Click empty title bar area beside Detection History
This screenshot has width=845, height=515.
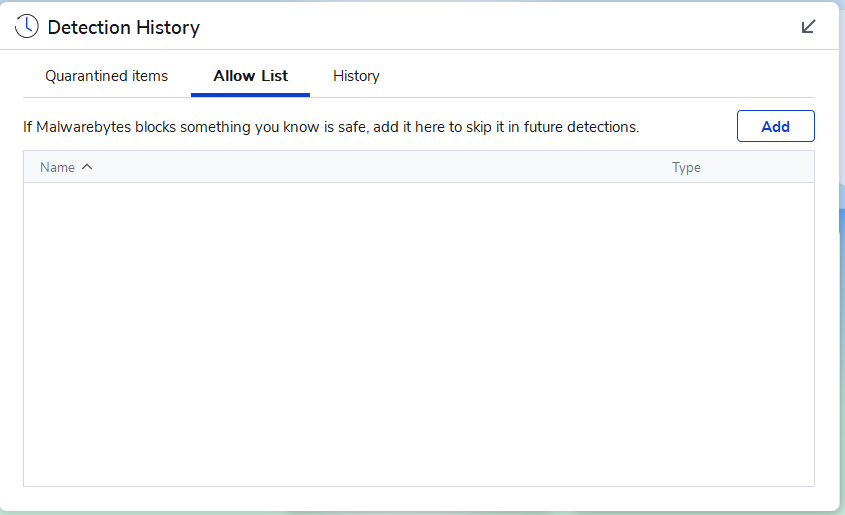(x=500, y=27)
